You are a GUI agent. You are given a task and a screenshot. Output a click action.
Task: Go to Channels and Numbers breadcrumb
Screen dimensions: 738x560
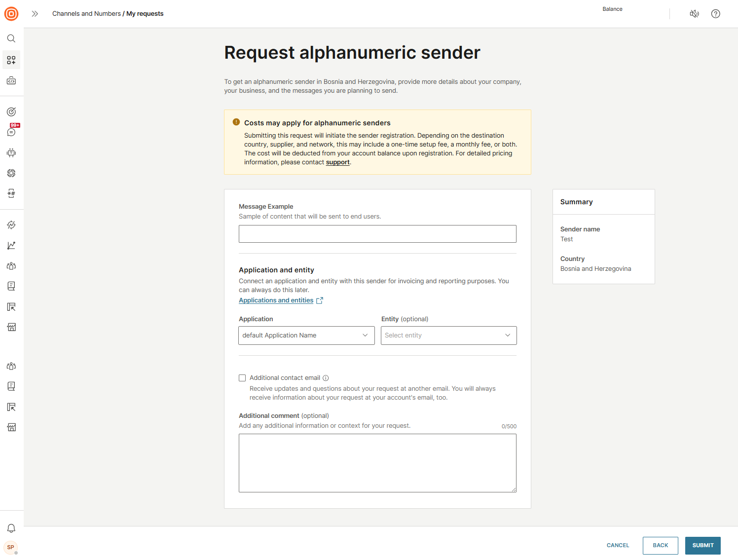pyautogui.click(x=86, y=14)
